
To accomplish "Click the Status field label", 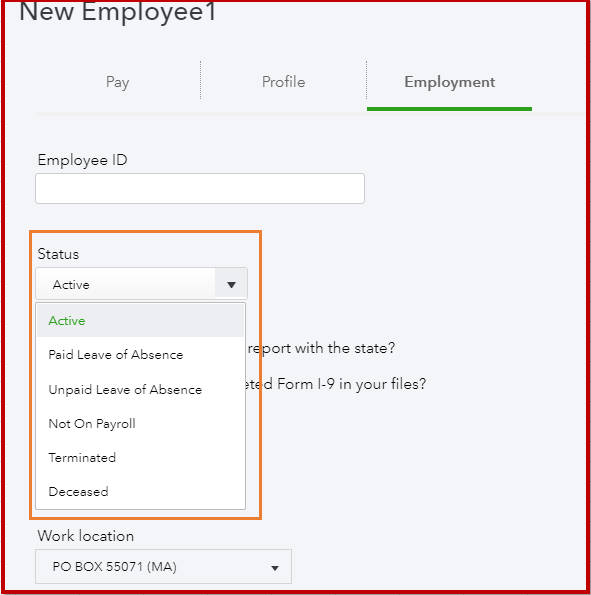I will pyautogui.click(x=58, y=254).
